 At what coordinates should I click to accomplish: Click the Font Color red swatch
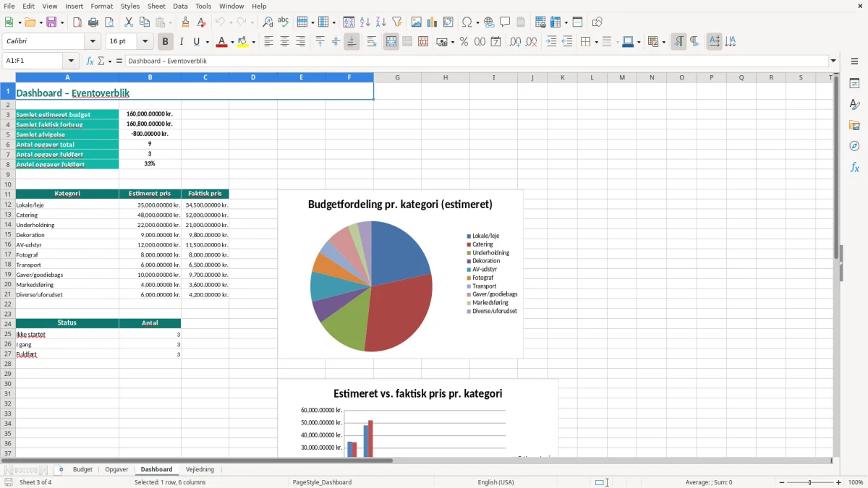pos(221,42)
